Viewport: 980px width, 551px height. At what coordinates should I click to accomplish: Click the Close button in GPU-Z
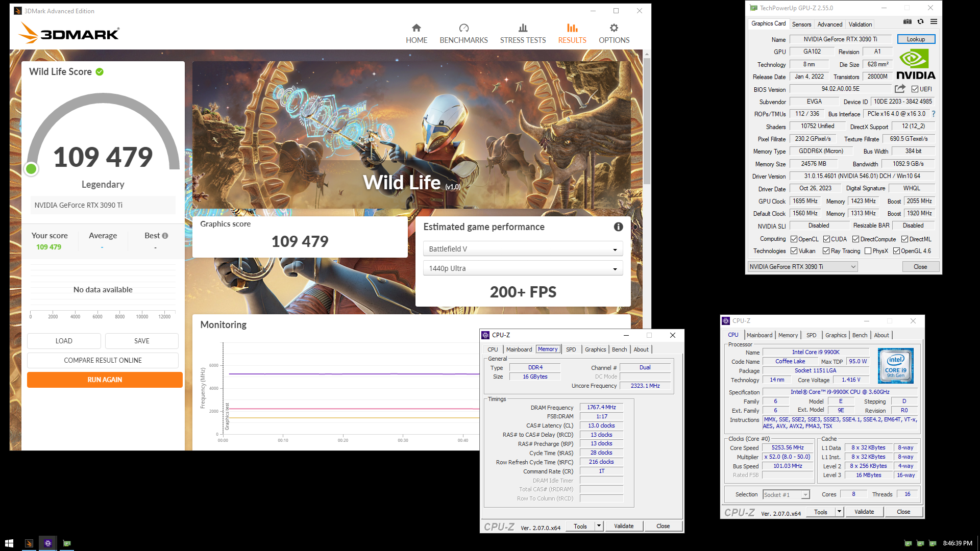pos(920,267)
